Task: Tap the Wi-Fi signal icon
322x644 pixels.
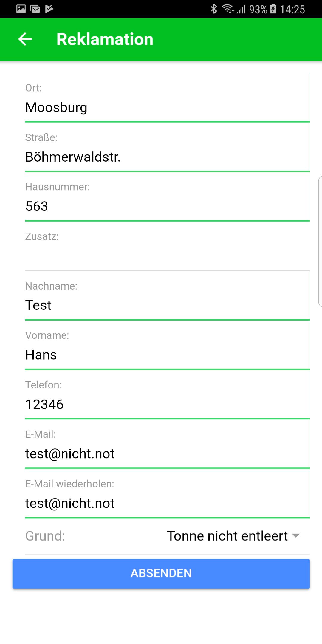Action: tap(228, 9)
